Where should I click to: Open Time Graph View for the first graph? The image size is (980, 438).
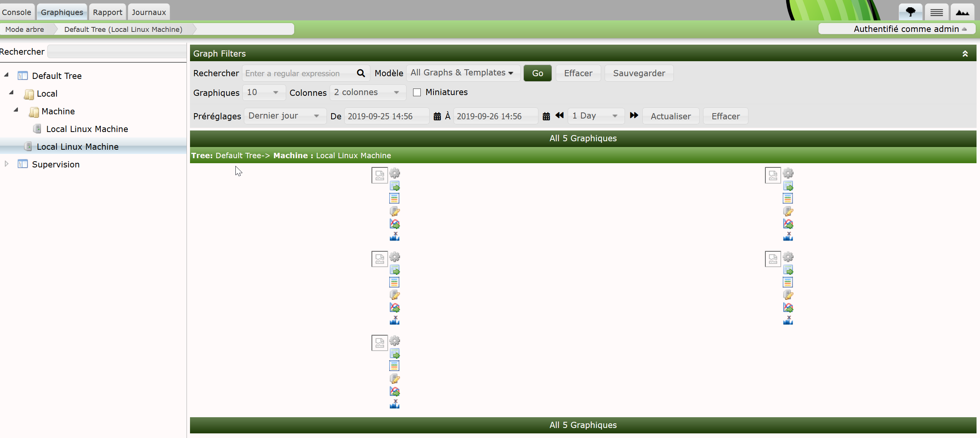(395, 199)
